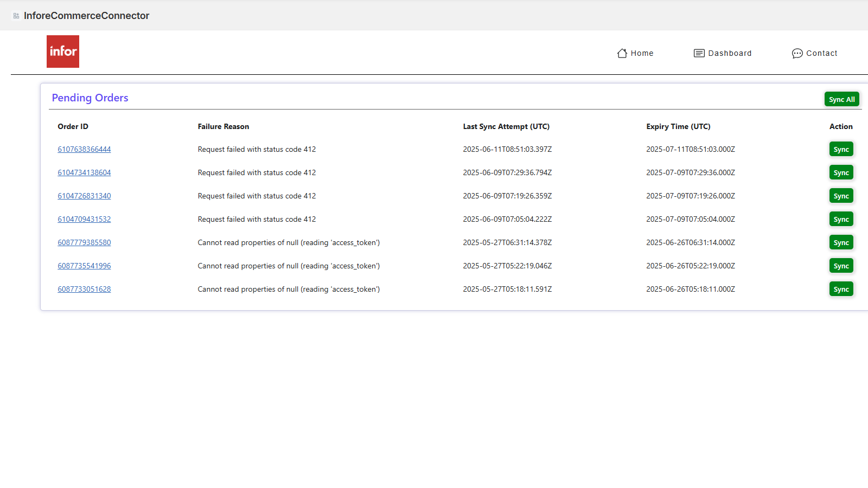Click timestamp 2025-06-11T08:51:03.397Z
868x488 pixels.
507,149
